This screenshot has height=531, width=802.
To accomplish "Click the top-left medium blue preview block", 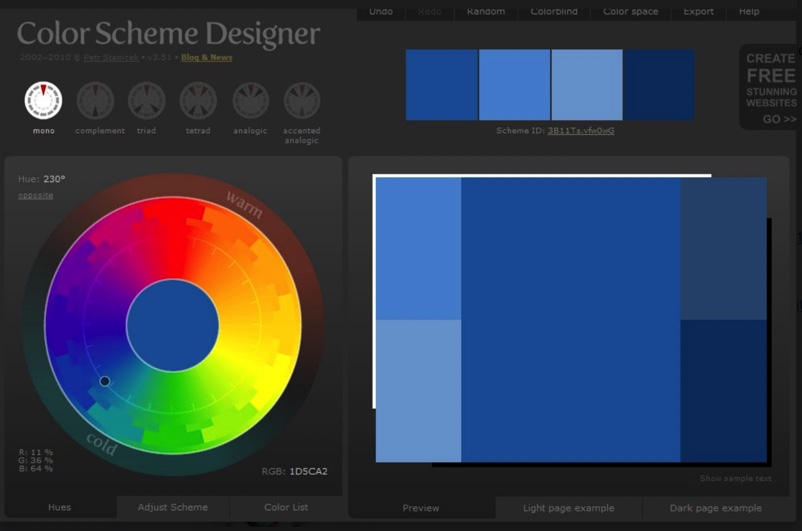I will [x=418, y=249].
